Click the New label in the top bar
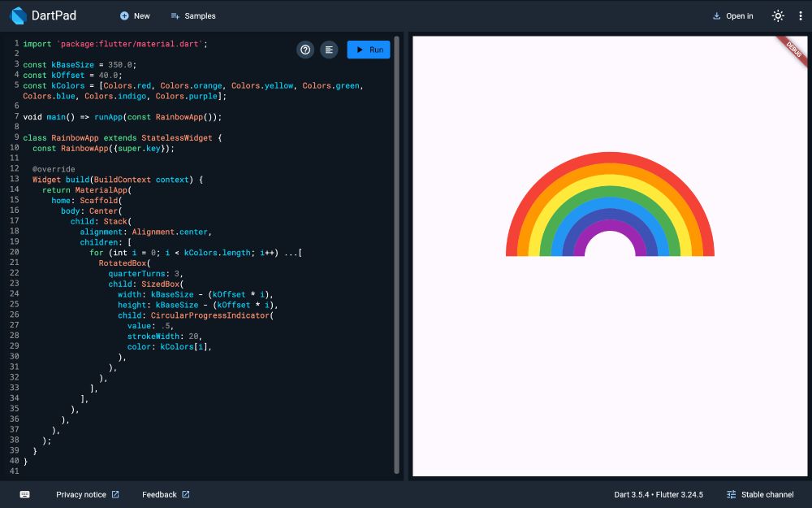Image resolution: width=812 pixels, height=508 pixels. [142, 16]
